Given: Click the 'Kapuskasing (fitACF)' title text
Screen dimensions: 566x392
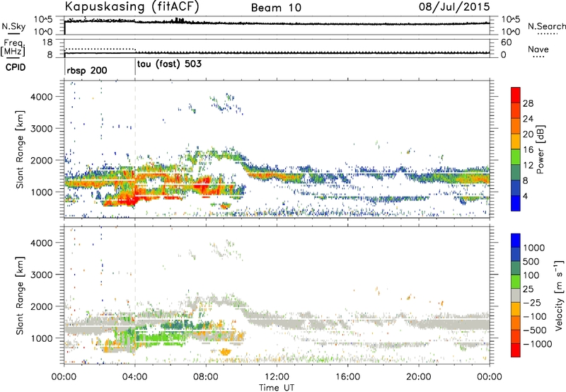Looking at the screenshot, I should tap(132, 6).
